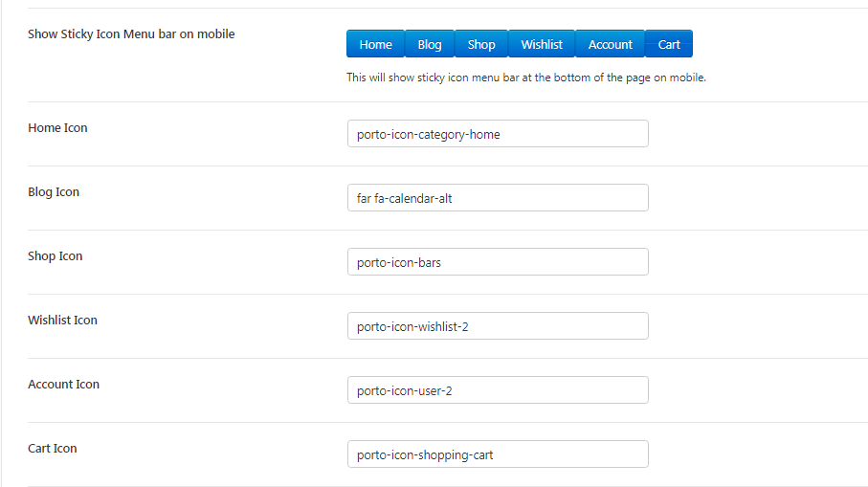The image size is (868, 487).
Task: Focus the Home Icon text field
Action: tap(498, 134)
